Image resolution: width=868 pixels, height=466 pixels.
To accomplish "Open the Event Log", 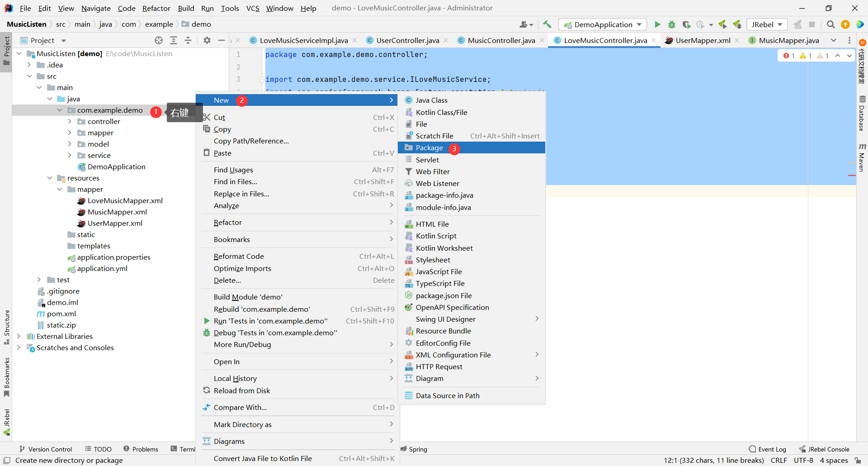I will (767, 449).
